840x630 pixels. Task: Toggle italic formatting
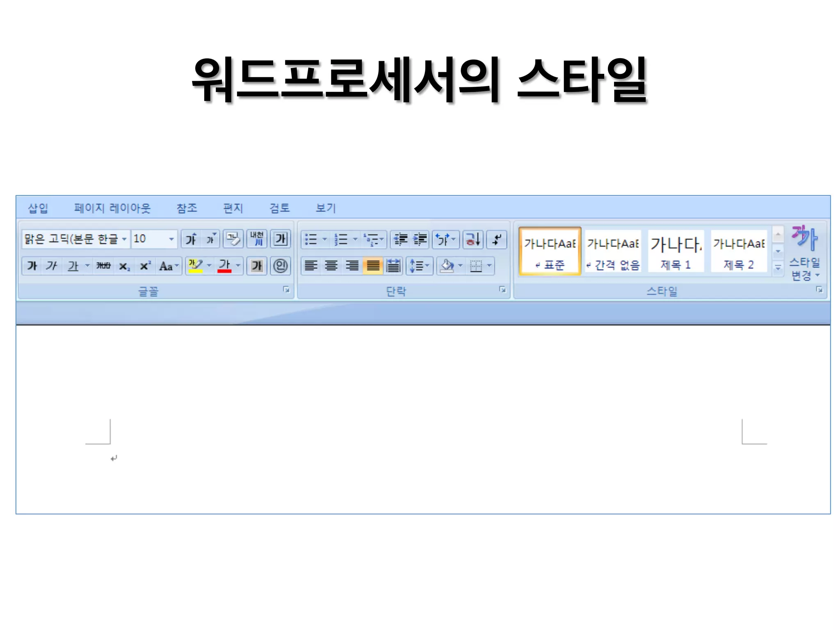point(51,266)
